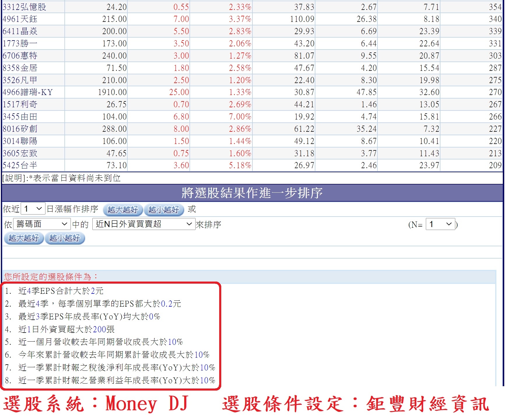Select value 209 in 台半 row
506x420 pixels.
click(x=495, y=166)
